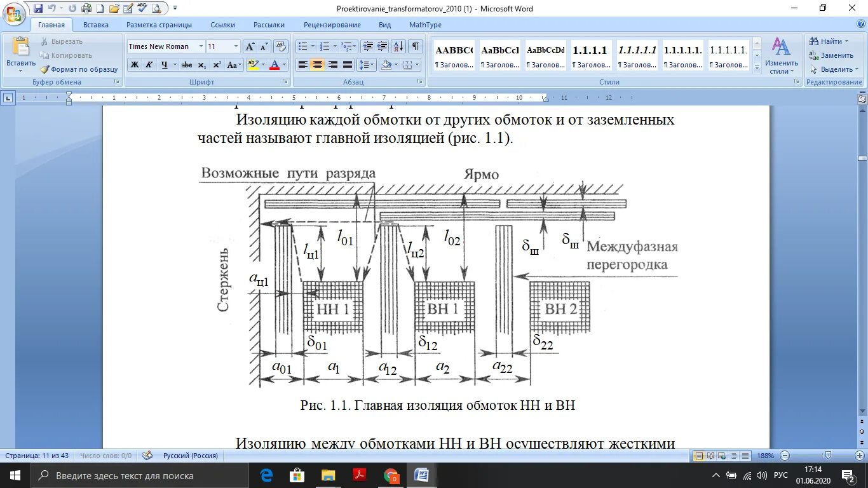
Task: Click the text highlight color button
Action: click(x=253, y=65)
